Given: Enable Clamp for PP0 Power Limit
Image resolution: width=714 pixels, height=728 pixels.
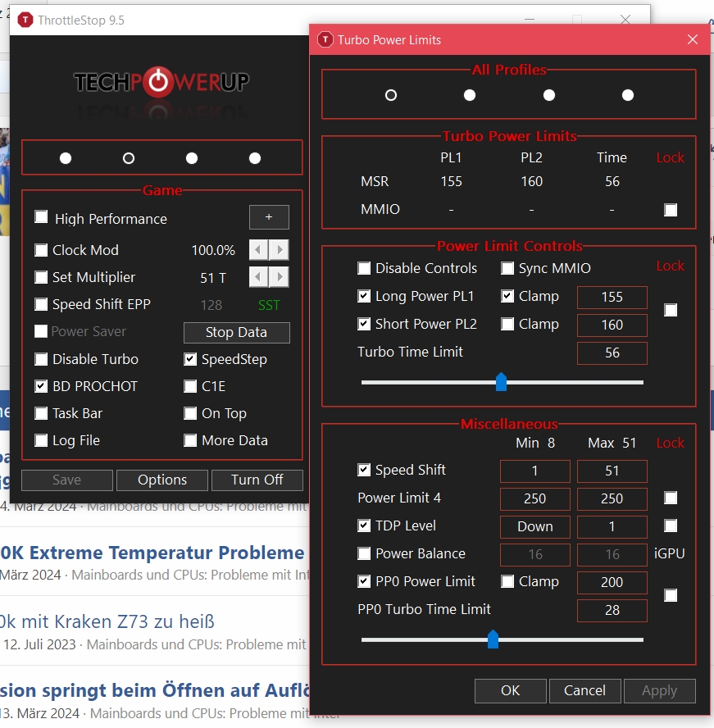Looking at the screenshot, I should (507, 581).
